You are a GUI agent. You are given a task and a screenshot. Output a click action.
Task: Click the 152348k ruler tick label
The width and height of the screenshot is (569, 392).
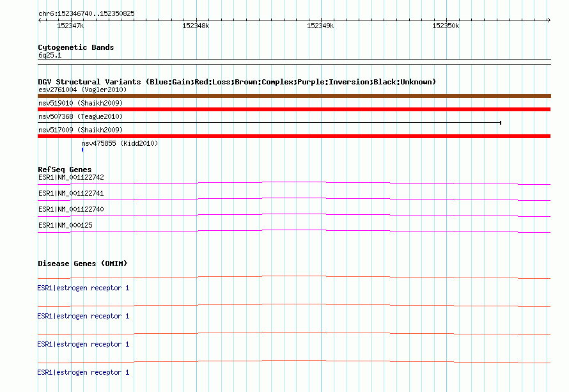click(196, 26)
